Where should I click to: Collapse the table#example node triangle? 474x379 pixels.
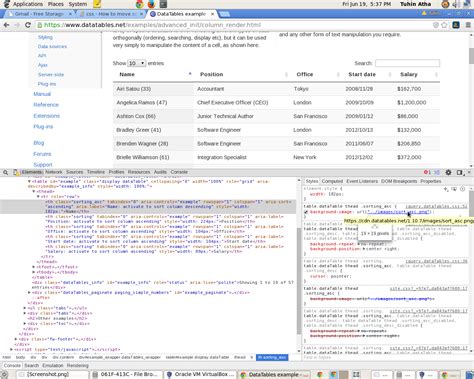pos(29,182)
